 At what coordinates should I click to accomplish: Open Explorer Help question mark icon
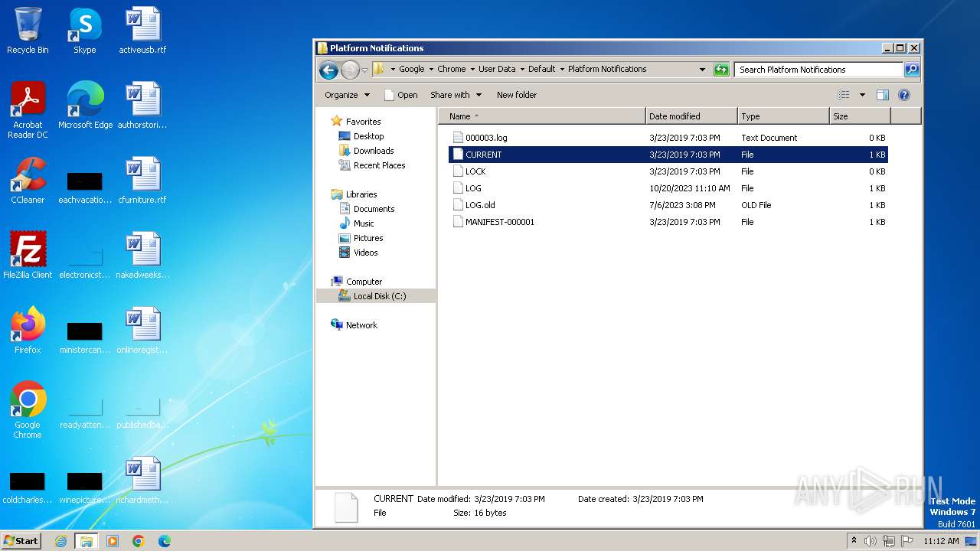pos(904,95)
